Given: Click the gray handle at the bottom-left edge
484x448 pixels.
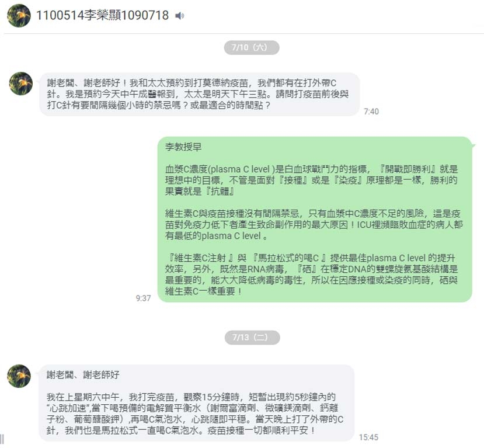Looking at the screenshot, I should 2,439.
